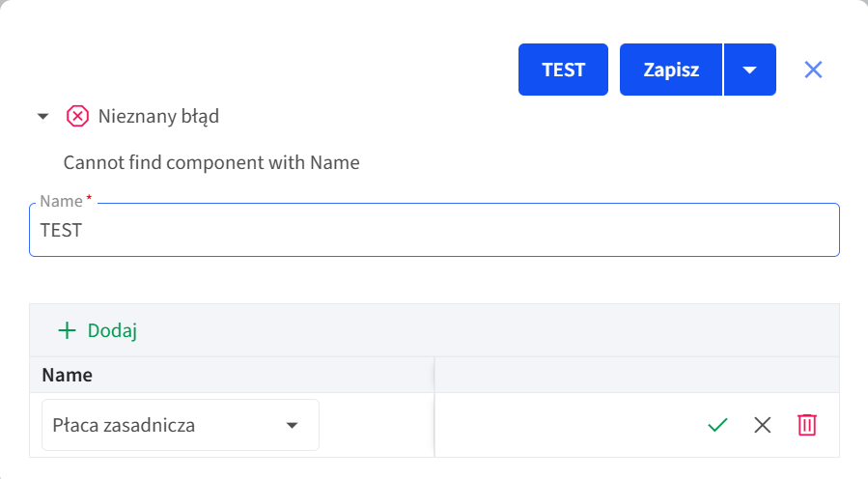Image resolution: width=868 pixels, height=479 pixels.
Task: Open the Zapisz split-button arrow menu
Action: [749, 70]
